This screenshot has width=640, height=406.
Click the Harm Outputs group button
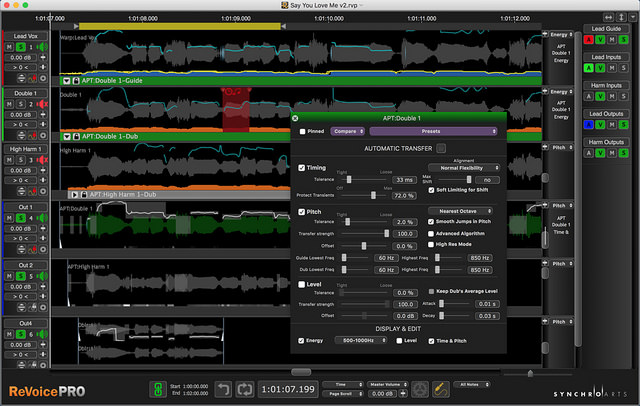coord(606,142)
